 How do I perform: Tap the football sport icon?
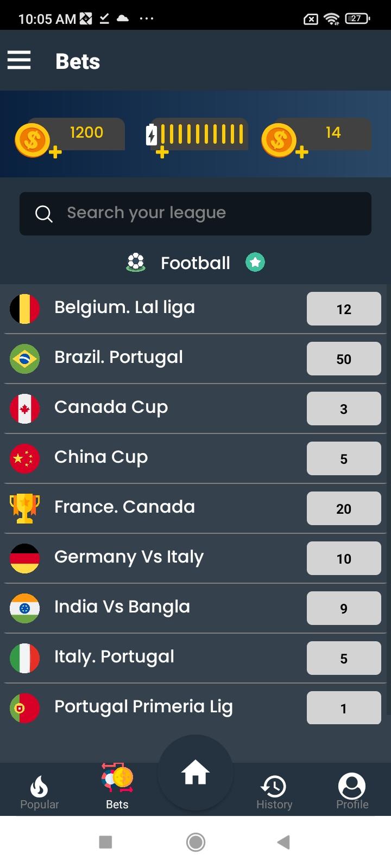(x=136, y=263)
